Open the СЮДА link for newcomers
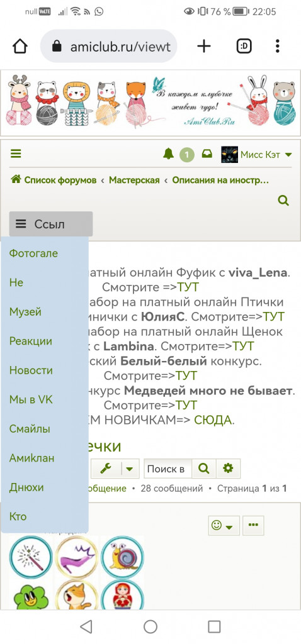Image resolution: width=301 pixels, height=644 pixels. [x=213, y=420]
